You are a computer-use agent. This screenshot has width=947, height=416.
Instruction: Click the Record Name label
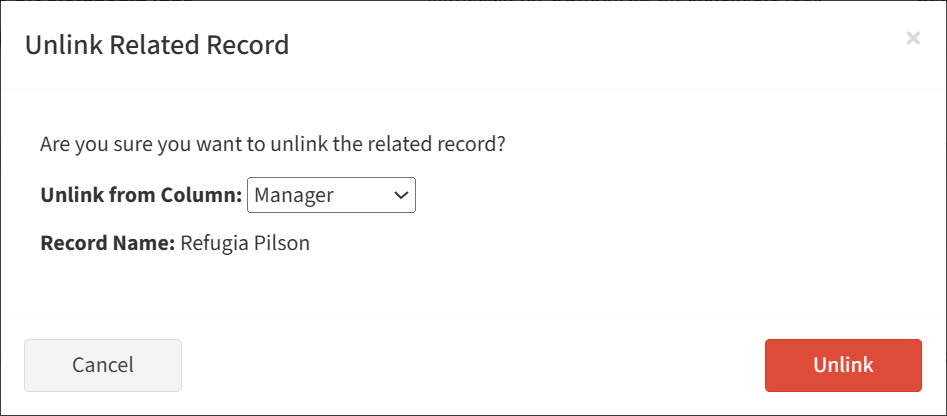(x=108, y=243)
